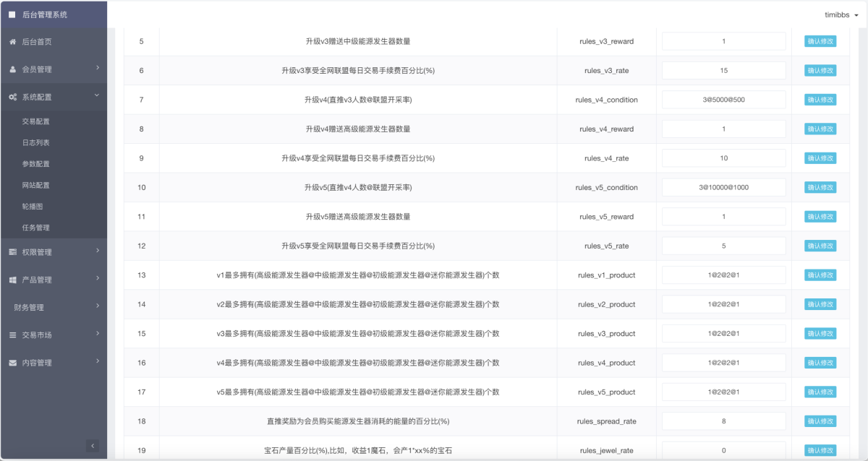868x461 pixels.
Task: Go to the 参数配置 submenu item
Action: 36,164
